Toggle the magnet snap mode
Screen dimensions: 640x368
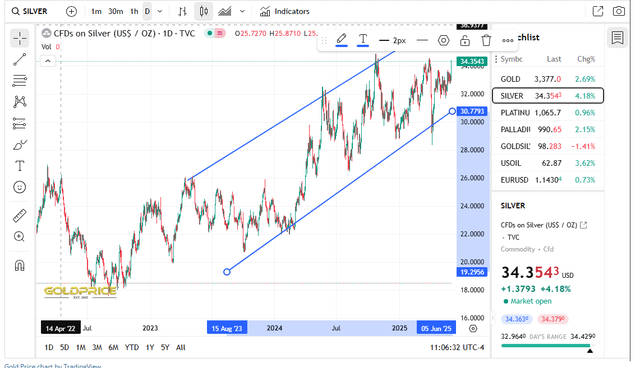[20, 266]
